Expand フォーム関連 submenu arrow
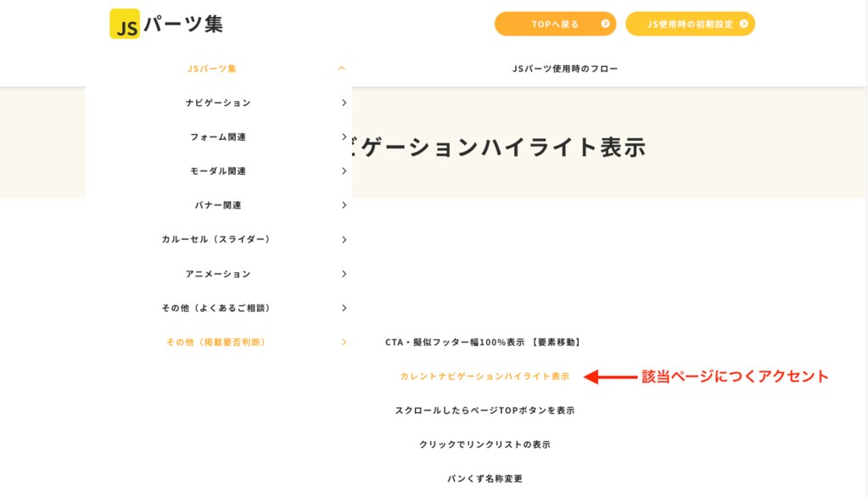Image resolution: width=868 pixels, height=497 pixels. coord(344,137)
